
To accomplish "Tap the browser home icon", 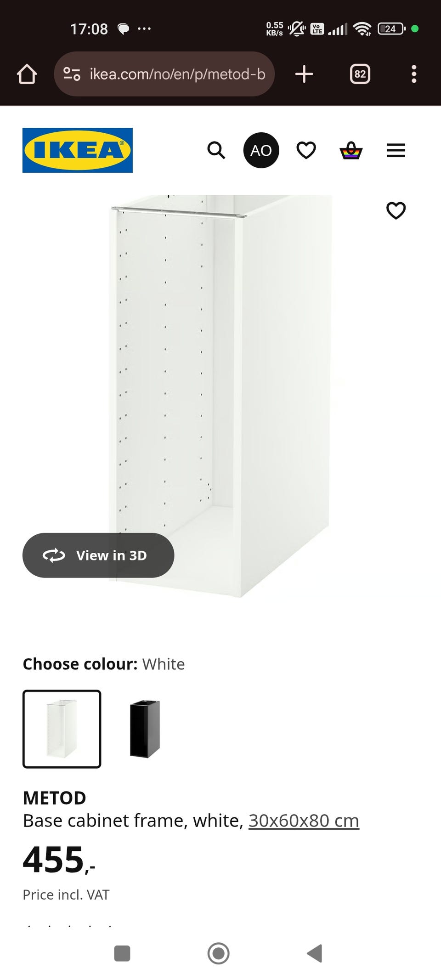I will tap(27, 74).
